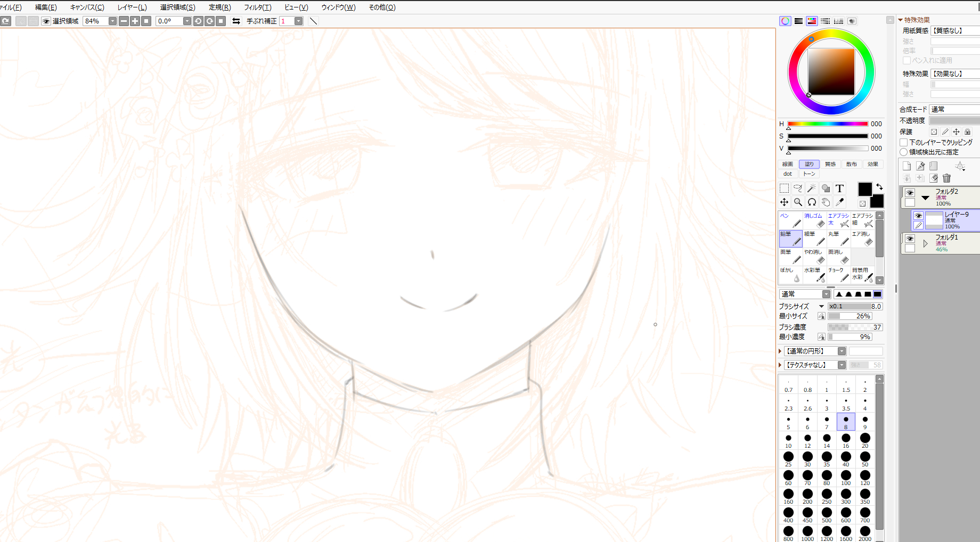
Task: Clear layer with eraser icon in layer panel
Action: (933, 178)
